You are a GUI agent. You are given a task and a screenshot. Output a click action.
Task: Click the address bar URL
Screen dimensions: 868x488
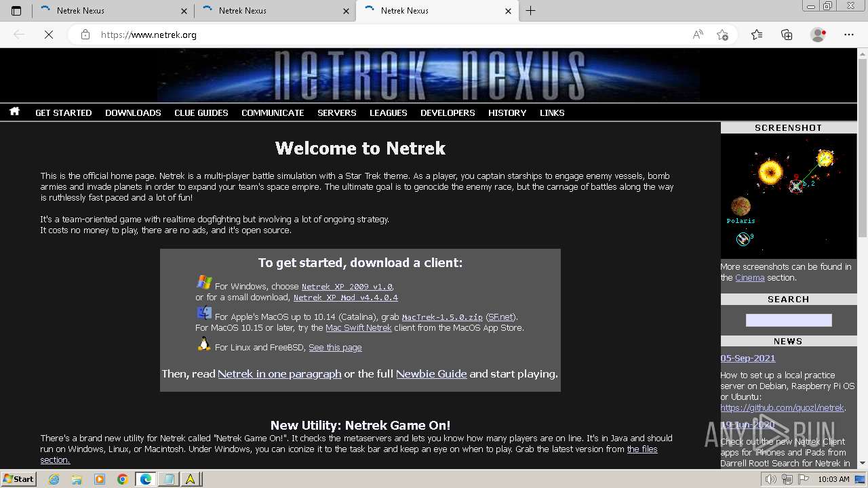tap(149, 35)
